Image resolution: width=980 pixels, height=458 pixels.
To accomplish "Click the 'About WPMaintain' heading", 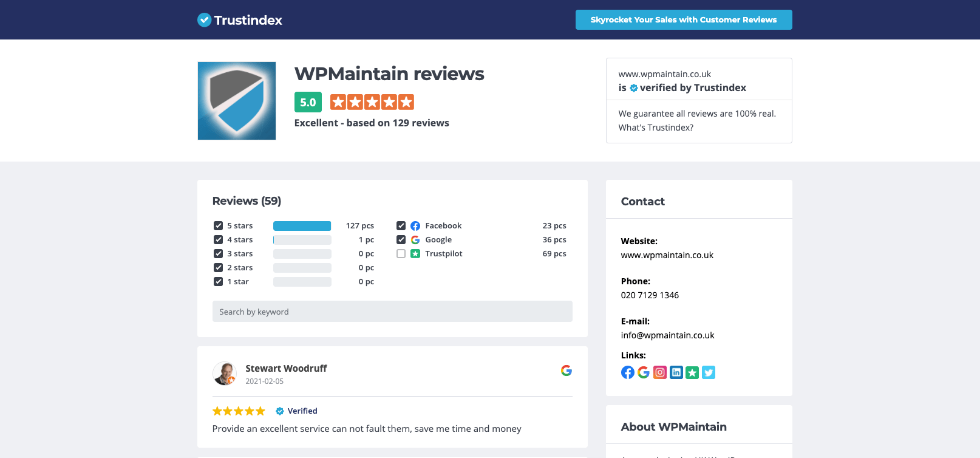I will click(x=674, y=427).
